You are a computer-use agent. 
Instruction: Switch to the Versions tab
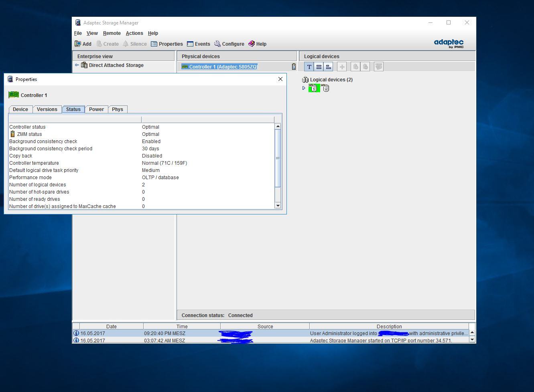click(47, 109)
